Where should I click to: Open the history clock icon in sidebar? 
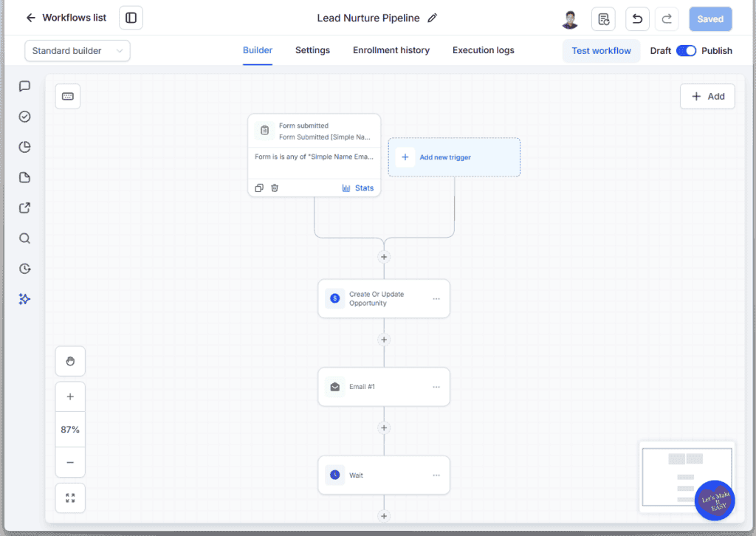pos(24,269)
